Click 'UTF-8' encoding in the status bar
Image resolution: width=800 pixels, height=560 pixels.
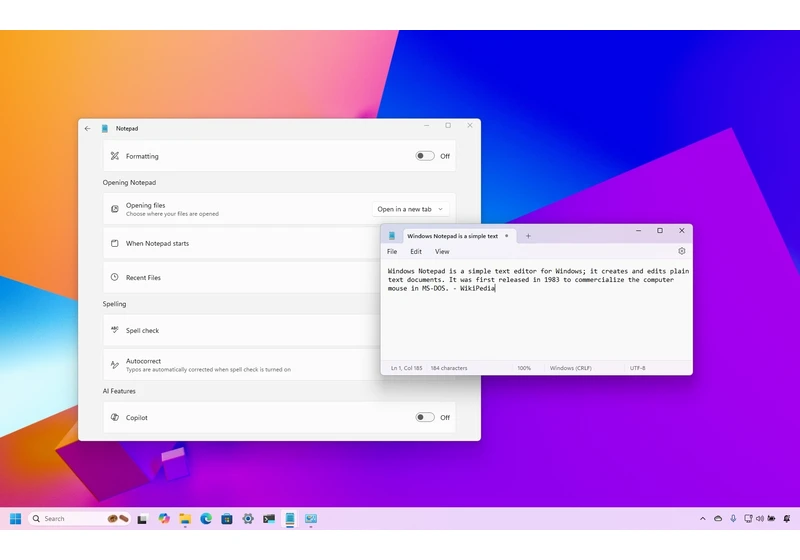click(637, 368)
